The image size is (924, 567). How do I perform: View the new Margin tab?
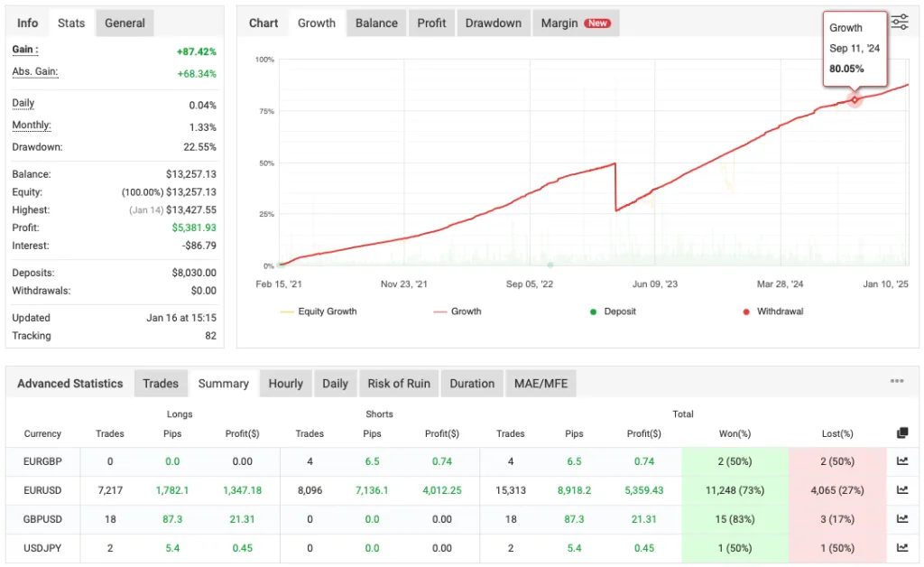coord(558,23)
